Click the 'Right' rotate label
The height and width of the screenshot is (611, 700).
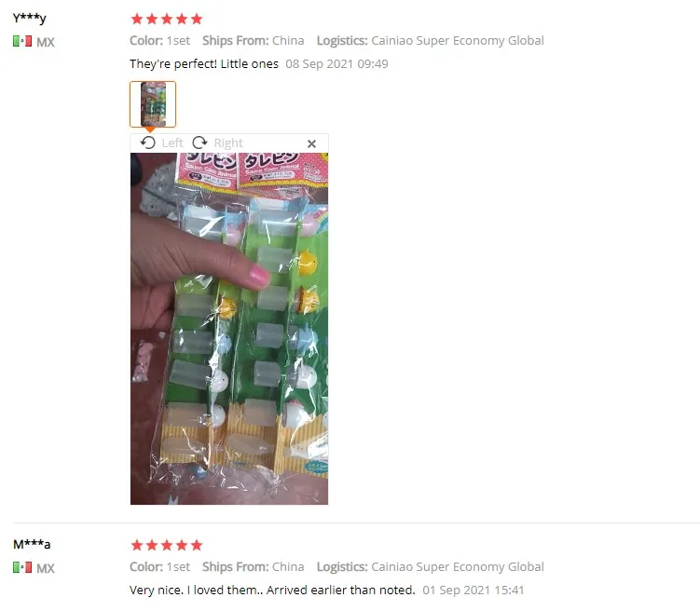[x=228, y=143]
